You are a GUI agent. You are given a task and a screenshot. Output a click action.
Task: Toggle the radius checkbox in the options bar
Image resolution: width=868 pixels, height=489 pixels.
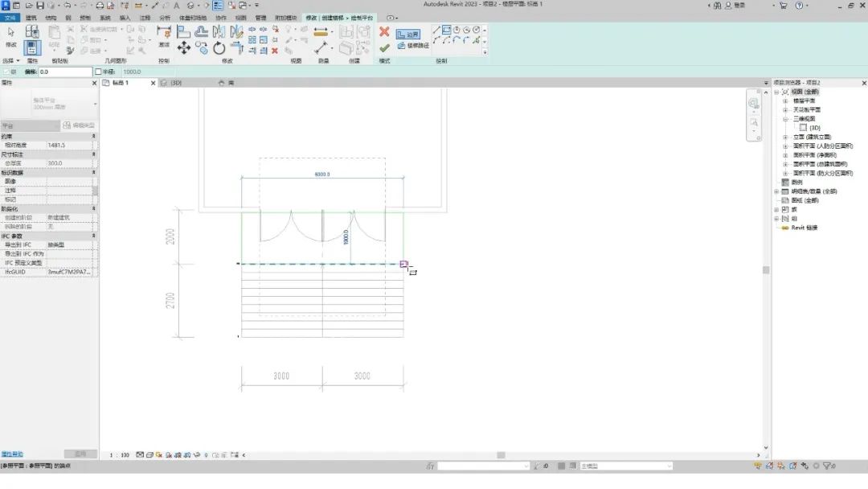[98, 72]
